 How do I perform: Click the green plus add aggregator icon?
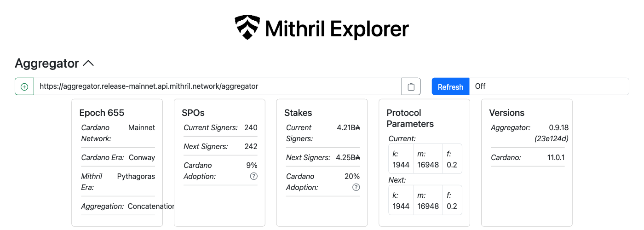[x=24, y=86]
